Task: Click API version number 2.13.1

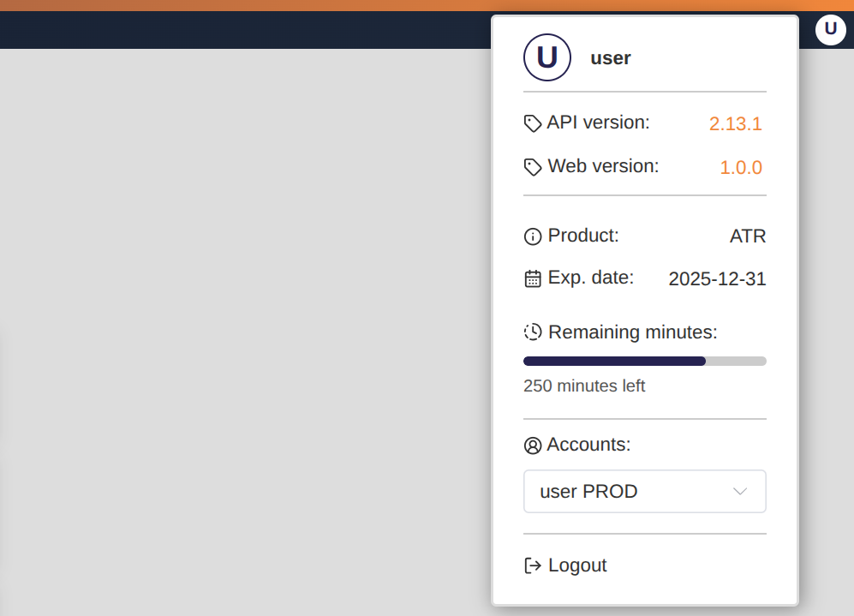Action: [735, 123]
